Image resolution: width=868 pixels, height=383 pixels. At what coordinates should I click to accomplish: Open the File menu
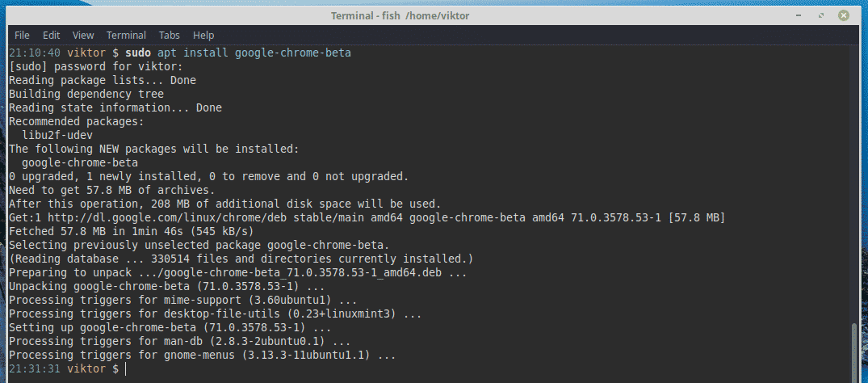(x=22, y=35)
